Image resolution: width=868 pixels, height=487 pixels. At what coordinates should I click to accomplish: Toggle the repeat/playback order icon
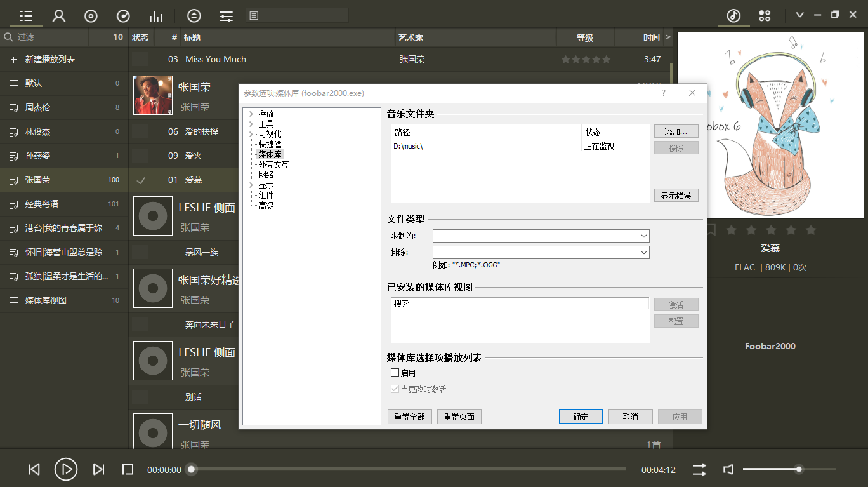tap(699, 470)
